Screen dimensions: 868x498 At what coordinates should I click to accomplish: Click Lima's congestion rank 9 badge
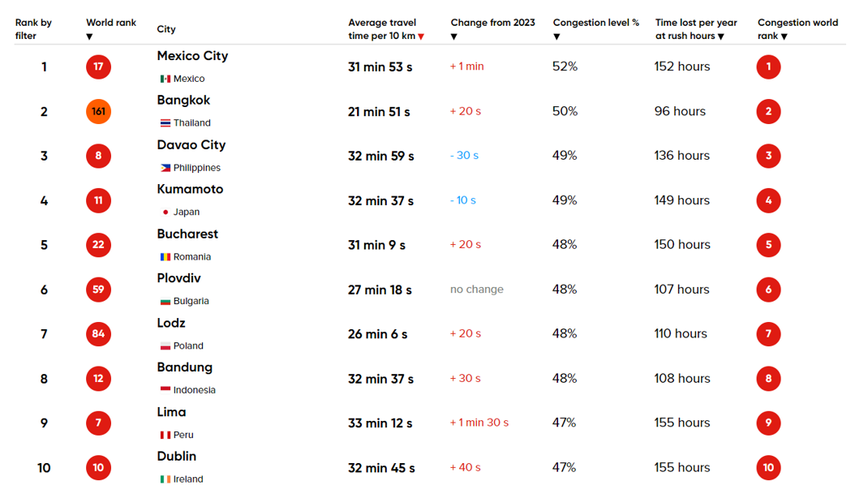pos(768,423)
